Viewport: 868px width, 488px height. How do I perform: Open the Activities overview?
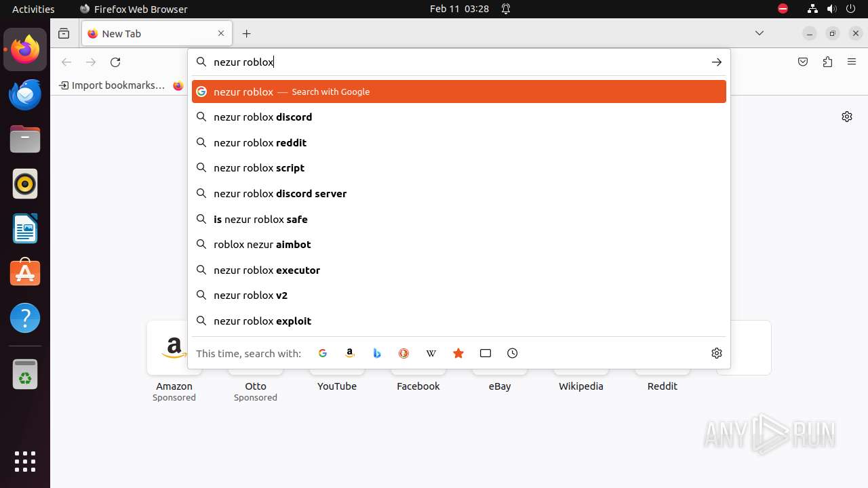33,9
